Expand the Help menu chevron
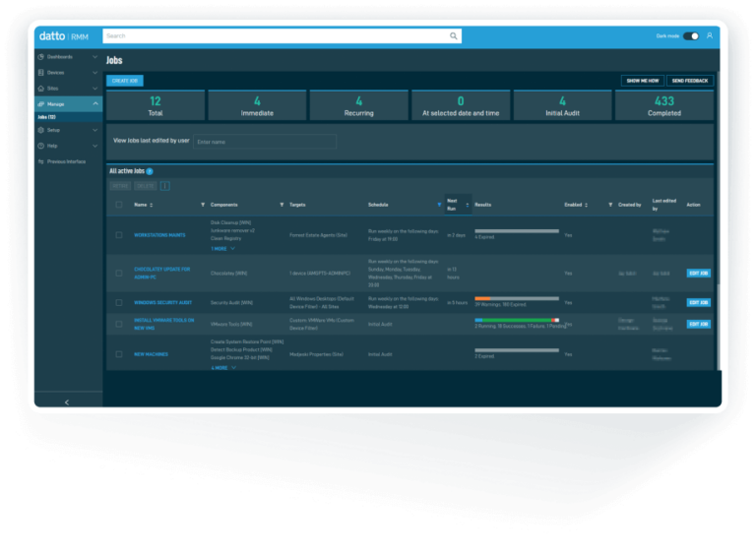The width and height of the screenshot is (756, 554). pyautogui.click(x=94, y=146)
